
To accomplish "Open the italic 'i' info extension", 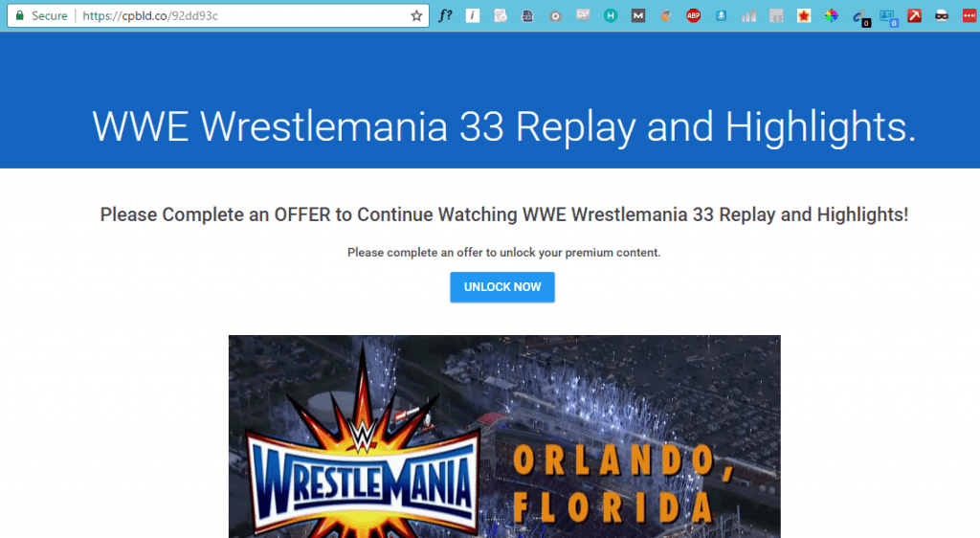I will pyautogui.click(x=473, y=15).
